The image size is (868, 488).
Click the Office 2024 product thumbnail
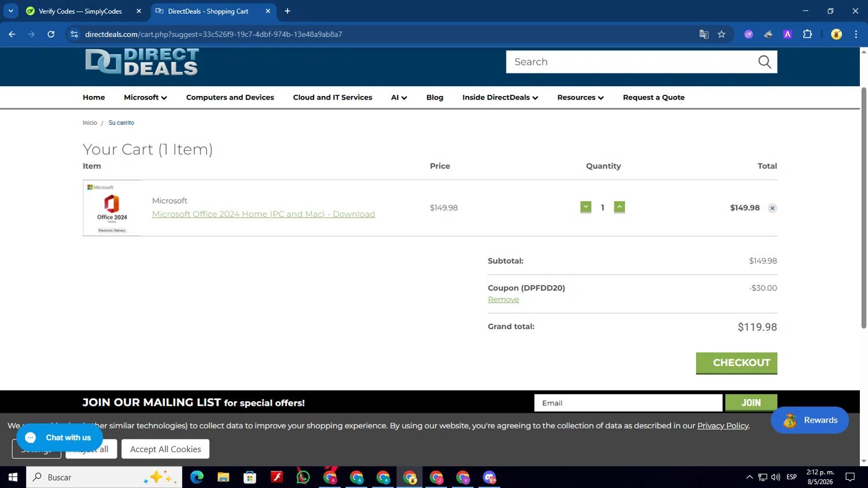(112, 208)
